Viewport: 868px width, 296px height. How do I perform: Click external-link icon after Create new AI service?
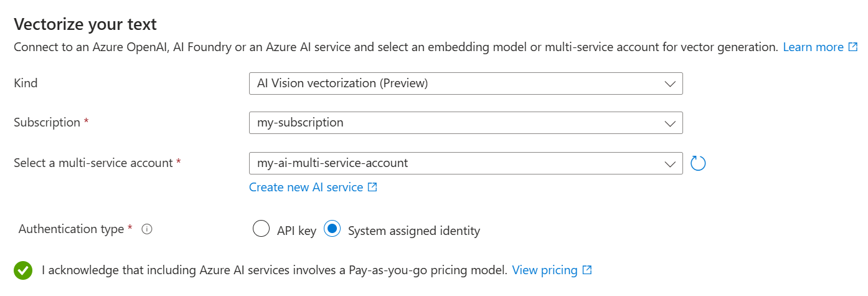pos(372,187)
